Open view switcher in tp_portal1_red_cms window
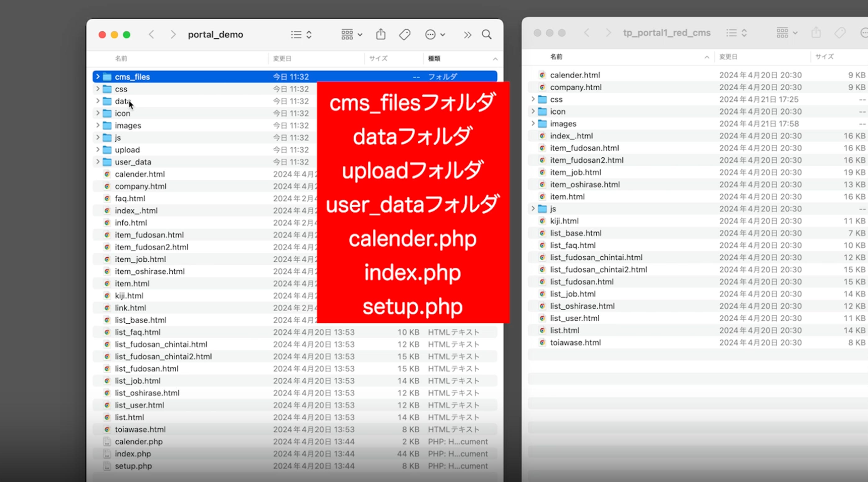The image size is (868, 482). pos(737,33)
